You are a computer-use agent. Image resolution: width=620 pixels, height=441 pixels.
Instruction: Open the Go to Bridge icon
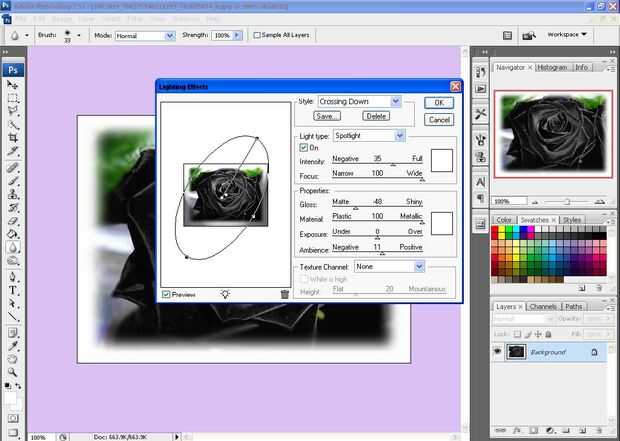pos(528,36)
